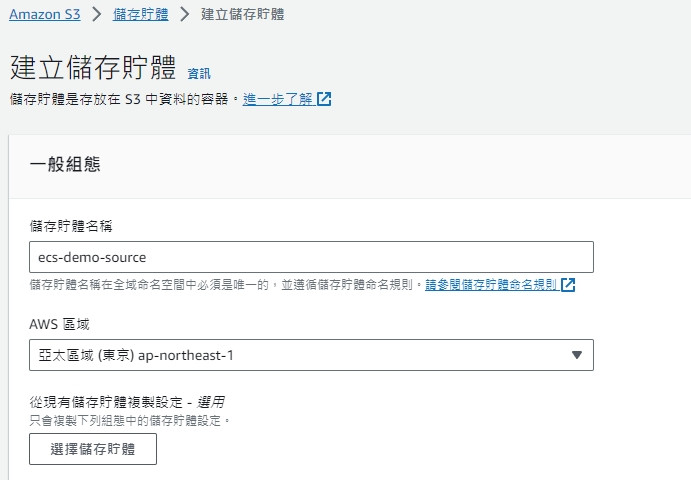This screenshot has width=691, height=480.
Task: Click the first breadcrumb chevron separator
Action: 97,14
